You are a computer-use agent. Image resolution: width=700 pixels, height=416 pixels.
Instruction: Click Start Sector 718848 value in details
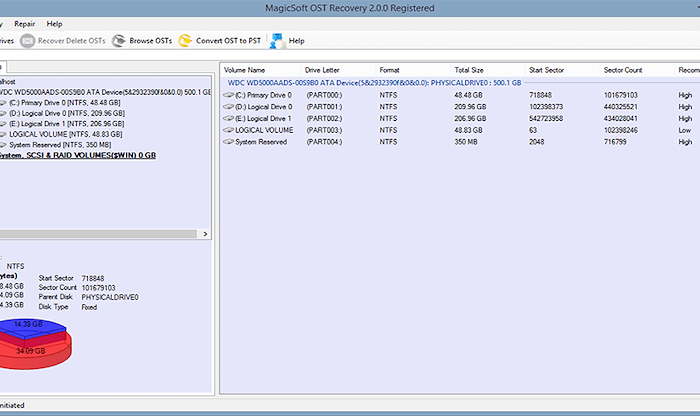tap(92, 278)
